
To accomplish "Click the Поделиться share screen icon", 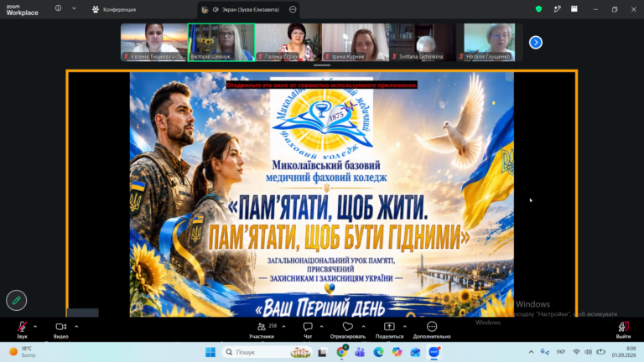I will 389,327.
